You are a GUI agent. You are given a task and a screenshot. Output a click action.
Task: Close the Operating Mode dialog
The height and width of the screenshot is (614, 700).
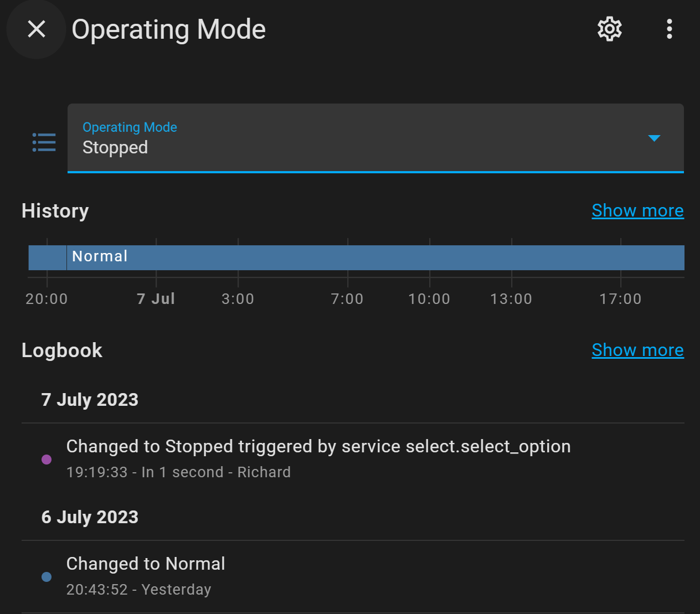[36, 29]
